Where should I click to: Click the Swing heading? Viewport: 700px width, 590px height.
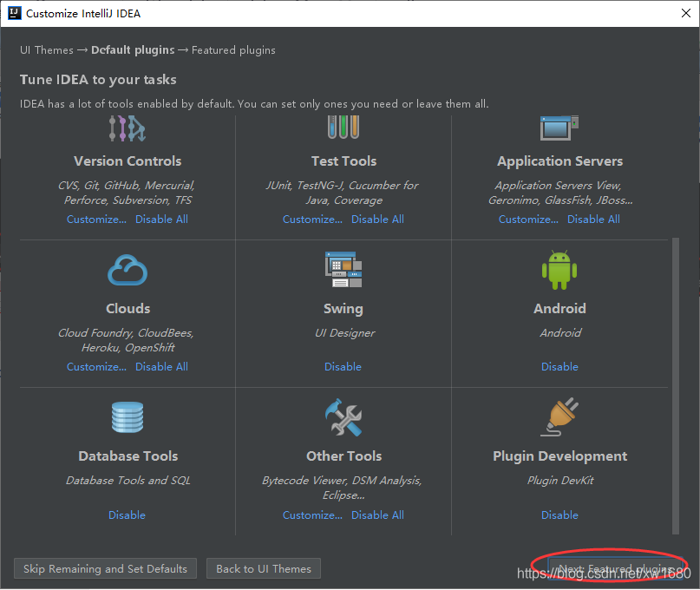click(x=343, y=309)
